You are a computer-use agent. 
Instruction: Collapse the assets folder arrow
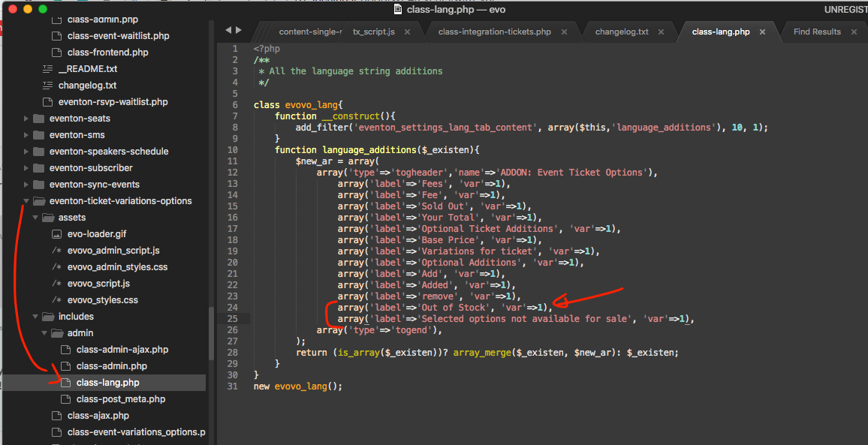[35, 218]
